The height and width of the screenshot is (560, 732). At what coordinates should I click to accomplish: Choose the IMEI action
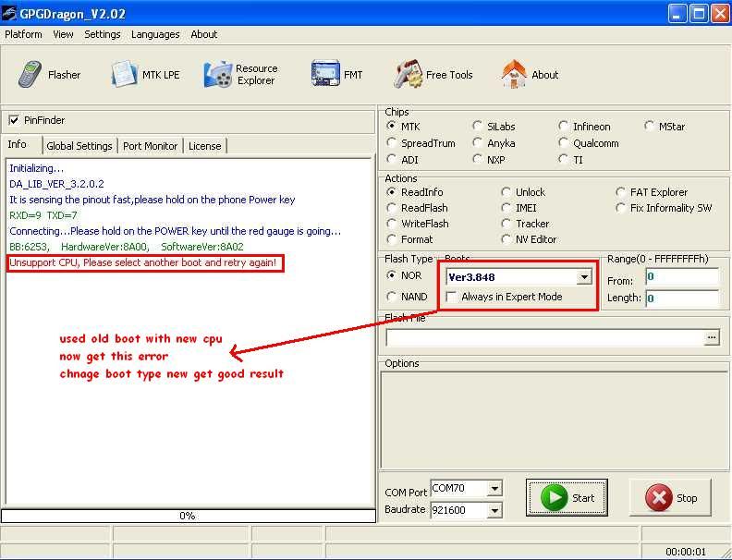(506, 208)
